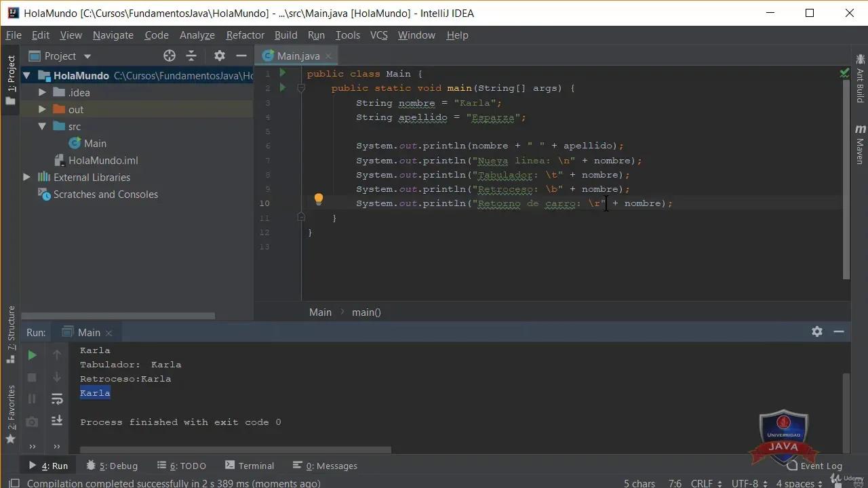This screenshot has width=868, height=488.
Task: Expand External Libraries
Action: click(x=26, y=177)
